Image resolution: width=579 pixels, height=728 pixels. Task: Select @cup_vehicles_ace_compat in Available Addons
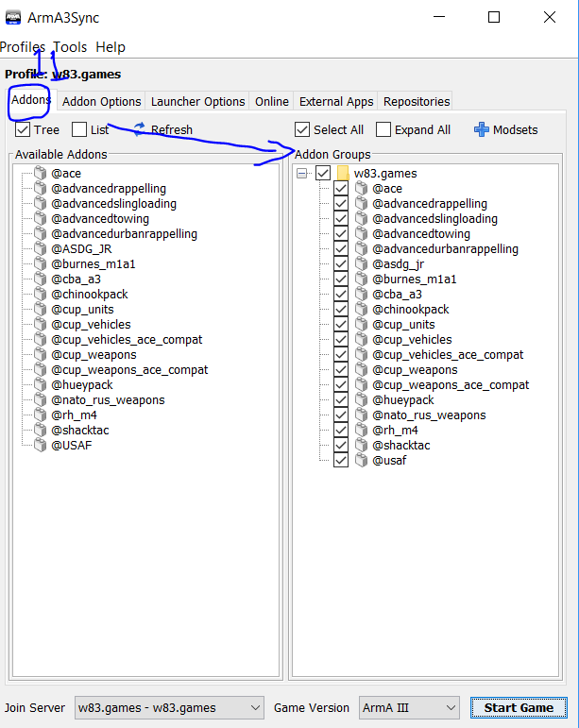tap(127, 339)
